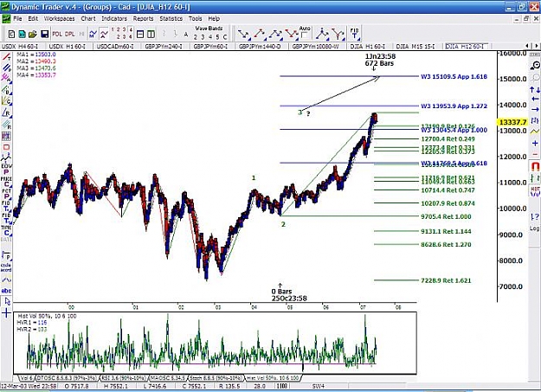The height and width of the screenshot is (392, 541).
Task: Tick the Auto checkbox
Action: pos(305,35)
